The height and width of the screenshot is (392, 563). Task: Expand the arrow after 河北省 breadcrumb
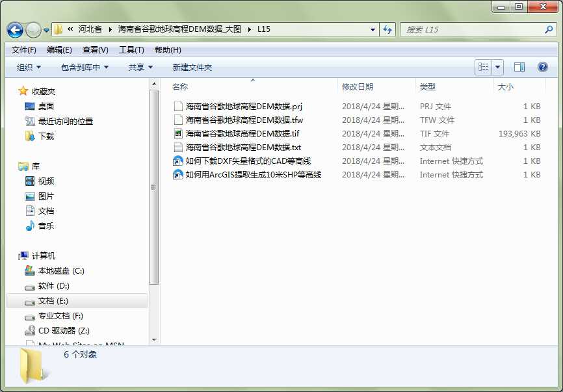111,29
